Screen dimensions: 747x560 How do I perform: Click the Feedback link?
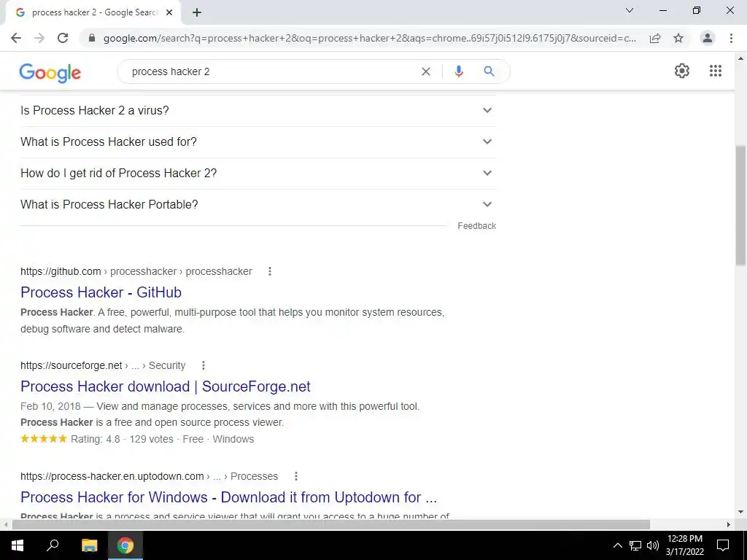[x=477, y=226]
